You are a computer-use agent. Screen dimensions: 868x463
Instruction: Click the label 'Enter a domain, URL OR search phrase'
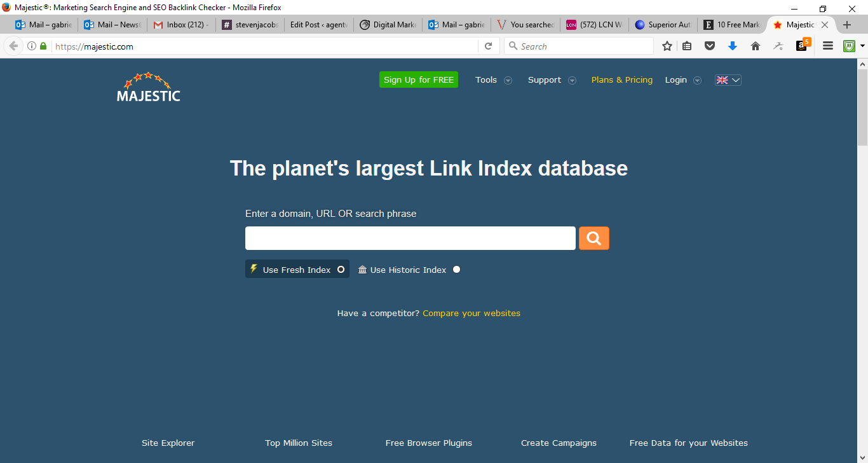[x=331, y=214]
